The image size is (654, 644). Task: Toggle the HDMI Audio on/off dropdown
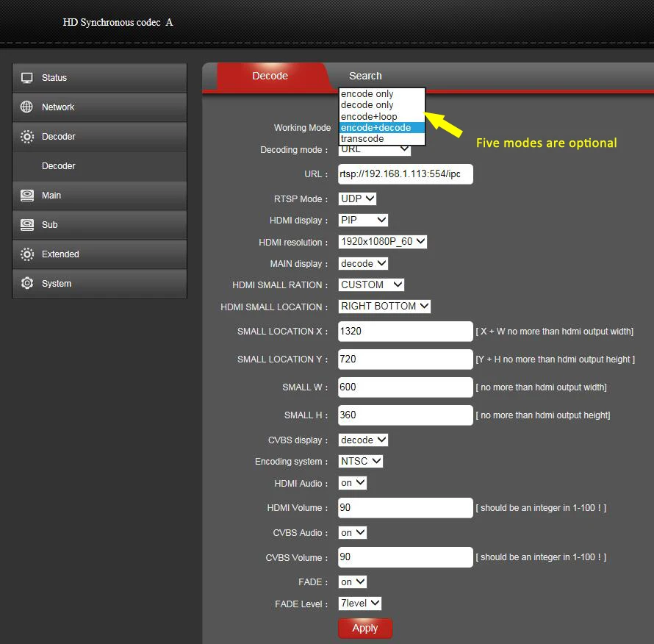353,483
